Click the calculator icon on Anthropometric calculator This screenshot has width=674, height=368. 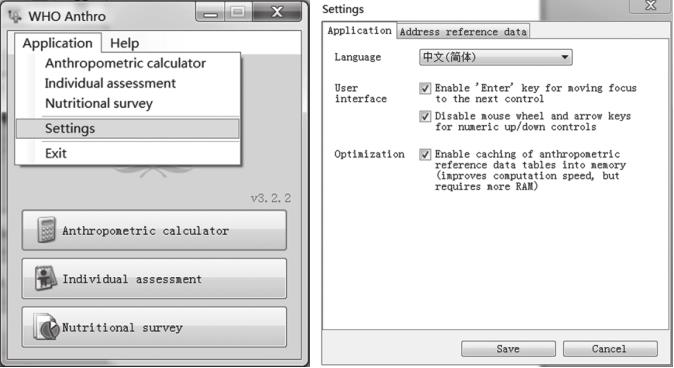coord(46,230)
